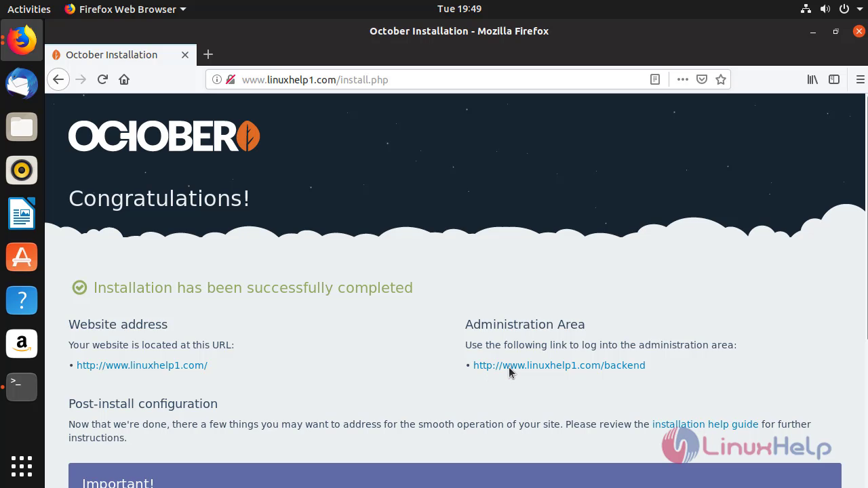This screenshot has height=488, width=868.
Task: Open the Amazon launcher in dock
Action: click(x=22, y=344)
